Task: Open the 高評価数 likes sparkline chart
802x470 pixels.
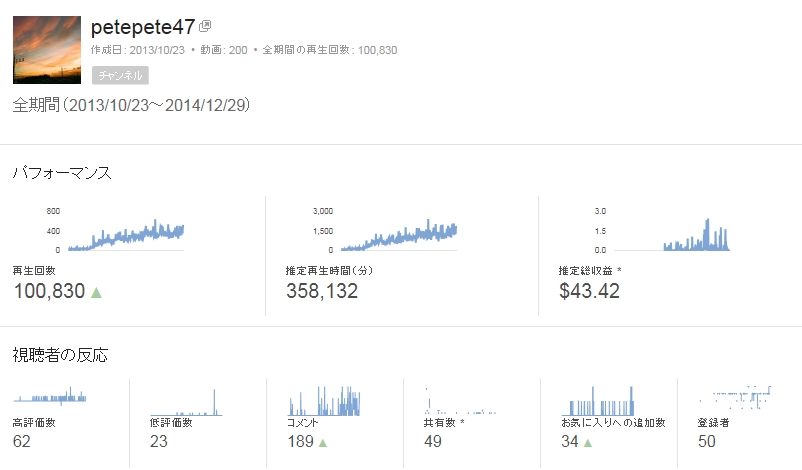Action: tap(50, 396)
